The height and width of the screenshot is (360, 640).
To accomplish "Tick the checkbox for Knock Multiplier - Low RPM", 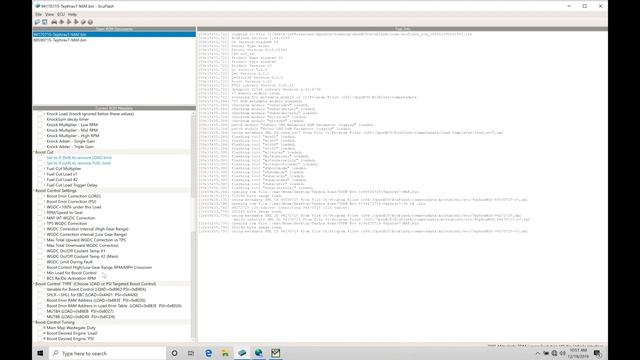I will click(x=40, y=125).
